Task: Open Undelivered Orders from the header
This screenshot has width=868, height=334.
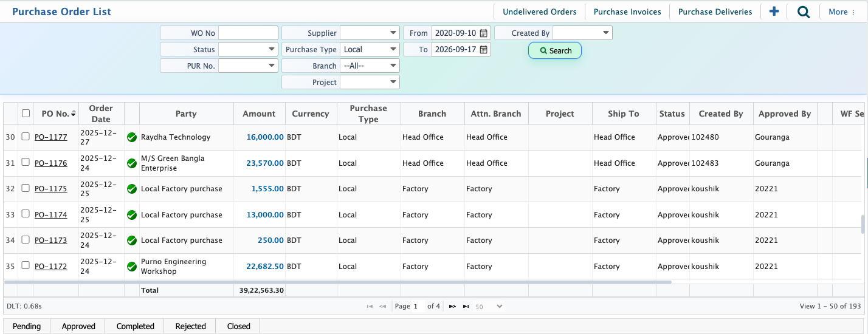Action: click(x=539, y=12)
